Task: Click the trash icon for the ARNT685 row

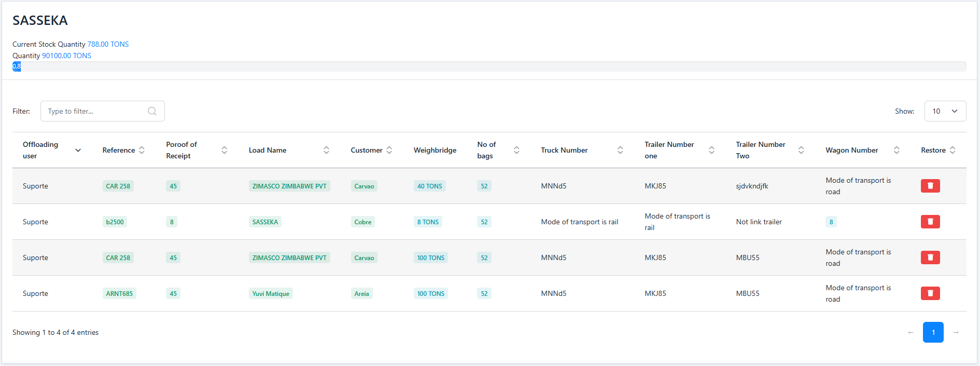Action: 930,293
